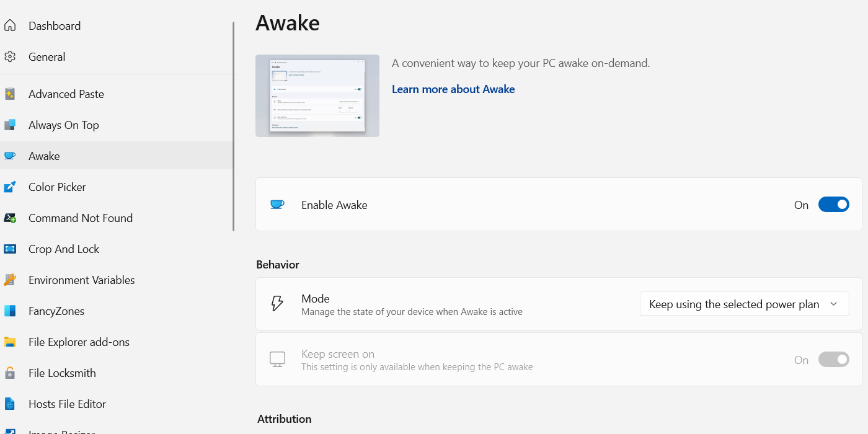The image size is (868, 434).
Task: Click the Dashboard home icon
Action: 9,25
